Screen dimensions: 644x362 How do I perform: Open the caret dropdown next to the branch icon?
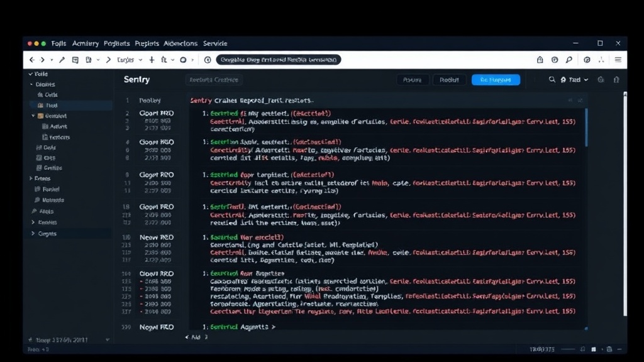172,60
